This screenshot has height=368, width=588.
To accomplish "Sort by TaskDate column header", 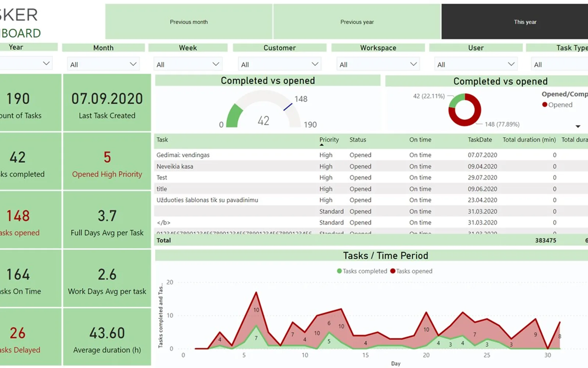I will pyautogui.click(x=480, y=140).
